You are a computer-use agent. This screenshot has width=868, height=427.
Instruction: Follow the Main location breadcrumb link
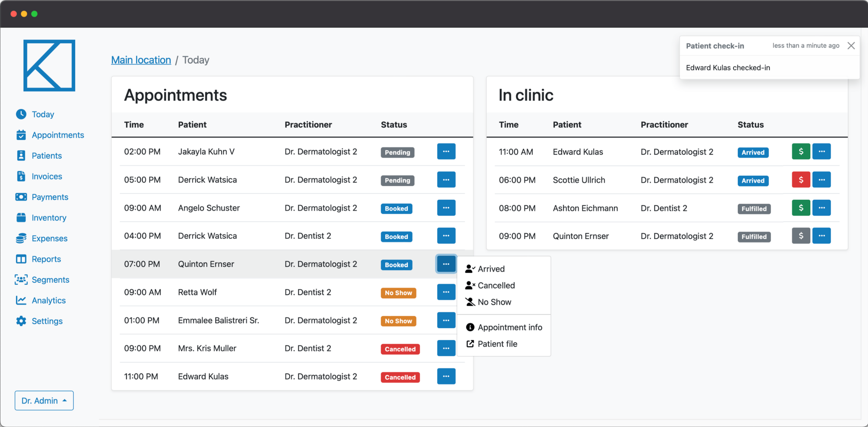pos(141,60)
